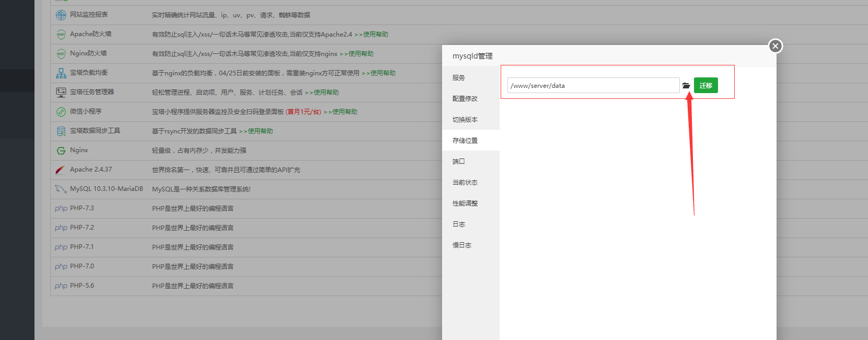Click Apache 2.4.37 in the software list
This screenshot has height=340, width=868.
[91, 169]
